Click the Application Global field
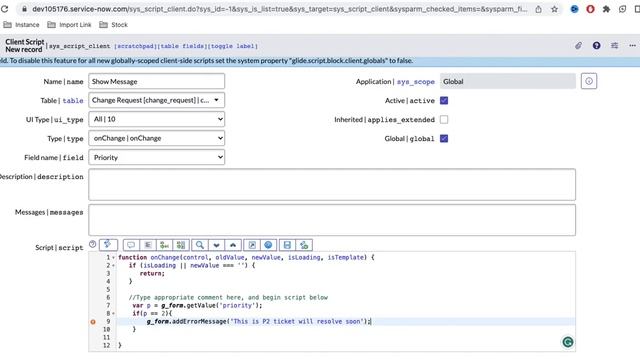The image size is (640, 360). click(x=508, y=81)
